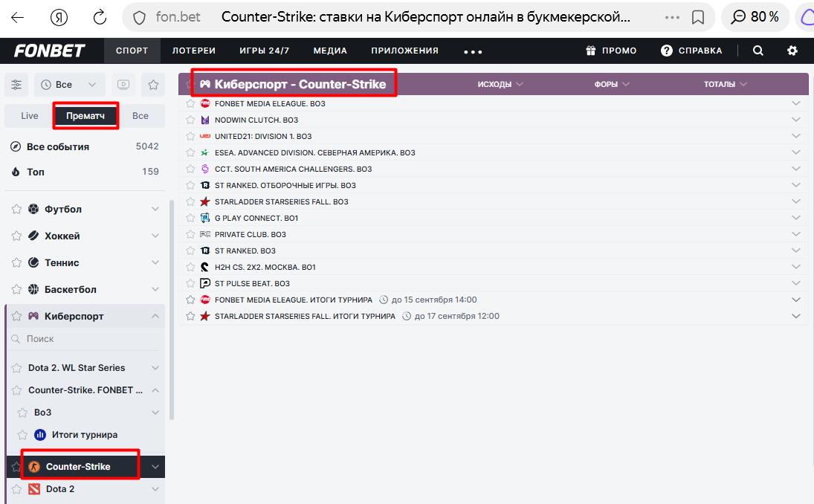Viewport: 814px width, 504px height.
Task: Open the ИСХОДЫ column dropdown
Action: click(x=500, y=84)
